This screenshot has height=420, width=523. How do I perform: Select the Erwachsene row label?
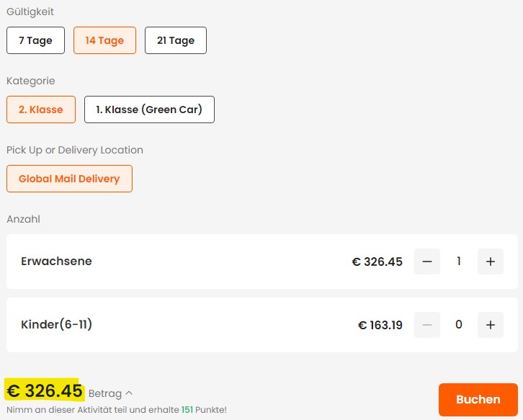point(56,262)
